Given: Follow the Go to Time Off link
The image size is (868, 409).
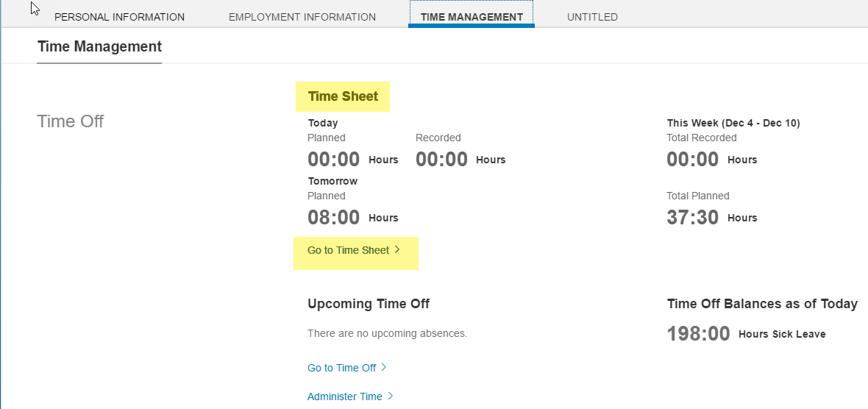Looking at the screenshot, I should pyautogui.click(x=341, y=368).
